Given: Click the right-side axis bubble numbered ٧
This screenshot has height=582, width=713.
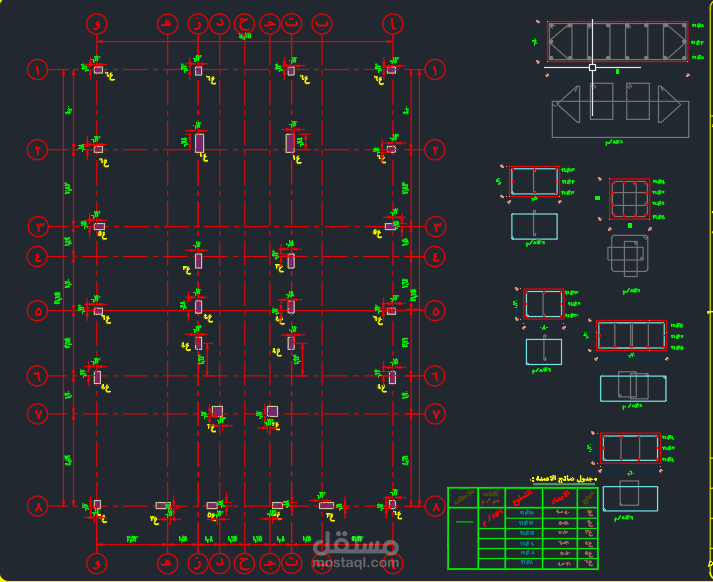Looking at the screenshot, I should pyautogui.click(x=435, y=414).
